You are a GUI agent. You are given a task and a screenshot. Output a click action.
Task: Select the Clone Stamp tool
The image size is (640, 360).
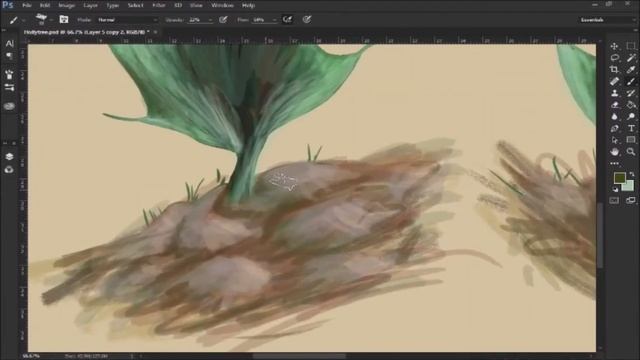614,93
